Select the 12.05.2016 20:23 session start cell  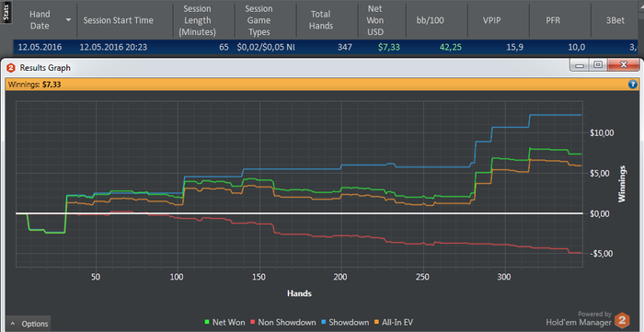[x=114, y=47]
